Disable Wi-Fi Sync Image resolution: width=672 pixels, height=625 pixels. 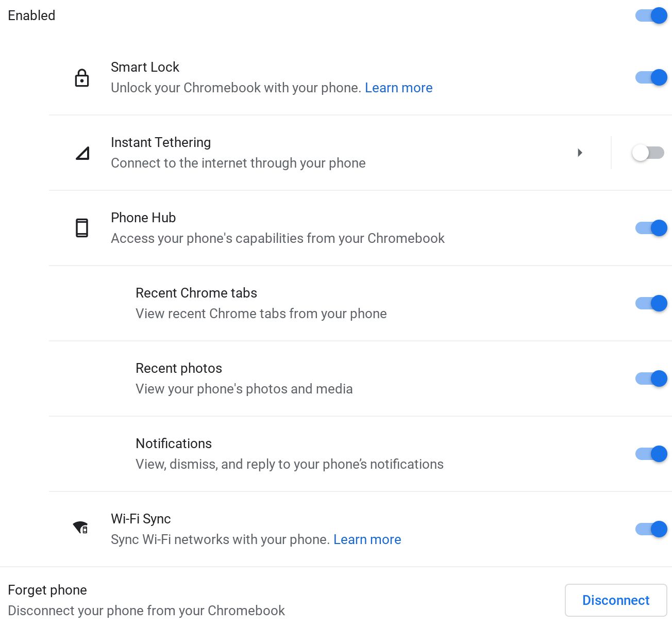(650, 529)
